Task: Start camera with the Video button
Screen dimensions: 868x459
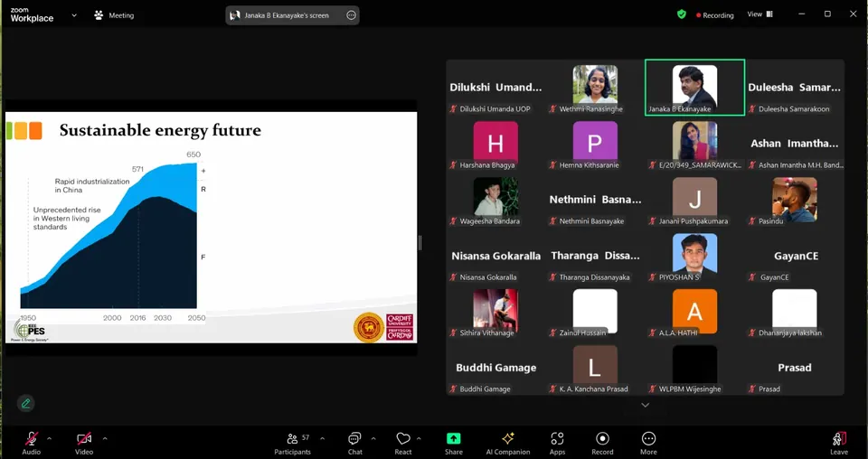Action: pos(84,443)
